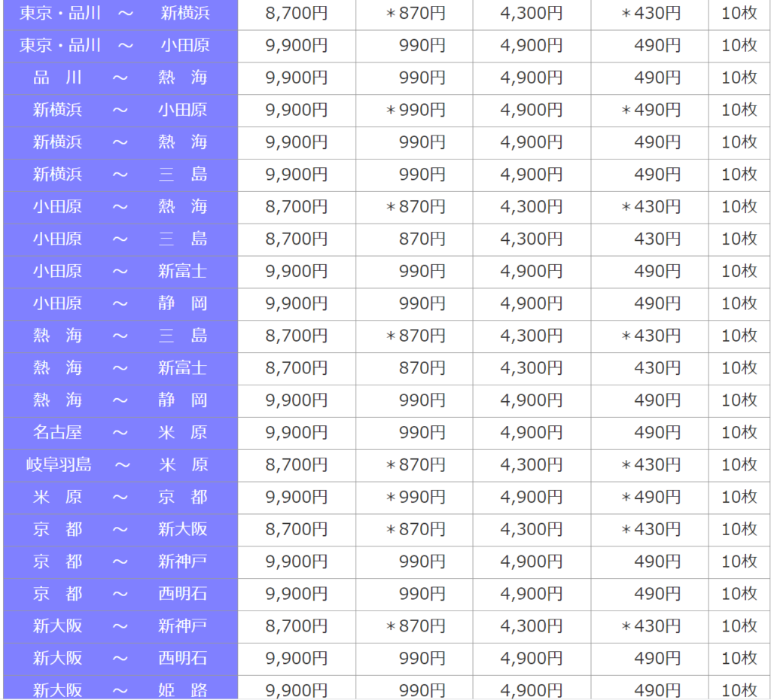Select the 新横浜～熱海 route cell
Screen dimensions: 771x700
pyautogui.click(x=120, y=142)
